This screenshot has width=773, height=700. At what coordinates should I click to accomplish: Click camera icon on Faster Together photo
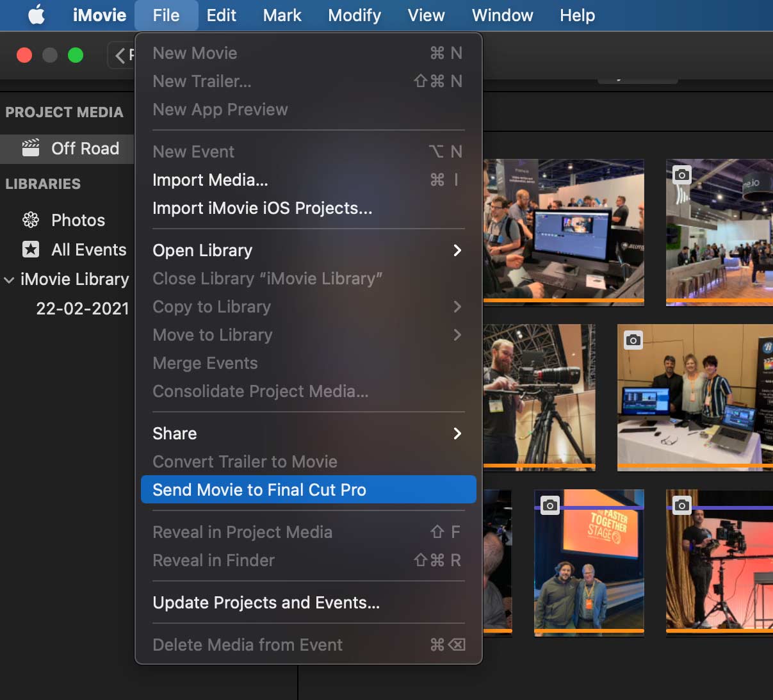[x=550, y=505]
